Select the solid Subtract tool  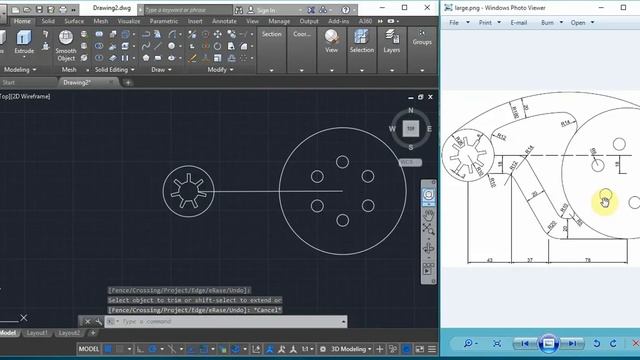99,46
